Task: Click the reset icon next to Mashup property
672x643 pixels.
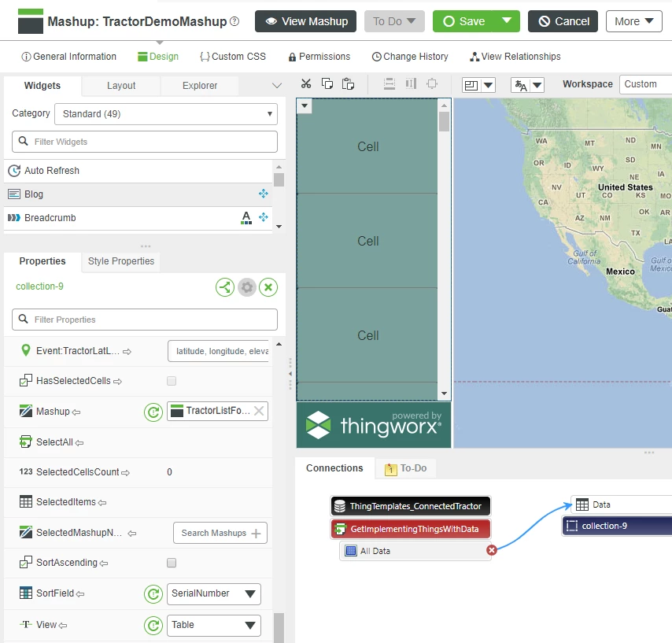Action: point(153,412)
